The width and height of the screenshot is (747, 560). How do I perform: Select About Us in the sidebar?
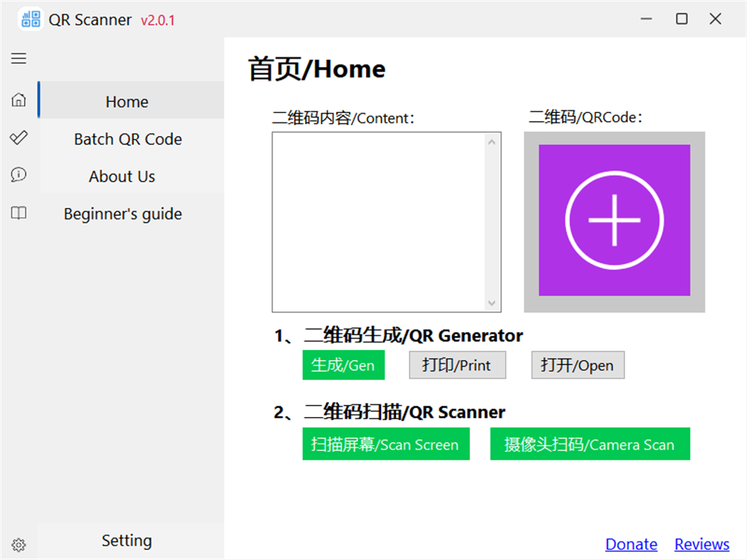coord(121,176)
